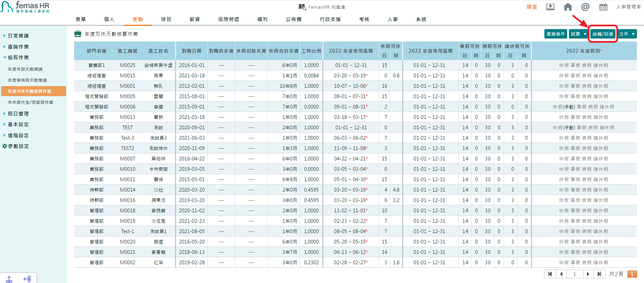This screenshot has height=283, width=644.
Task: Open the 試算 dropdown arrow
Action: [585, 34]
